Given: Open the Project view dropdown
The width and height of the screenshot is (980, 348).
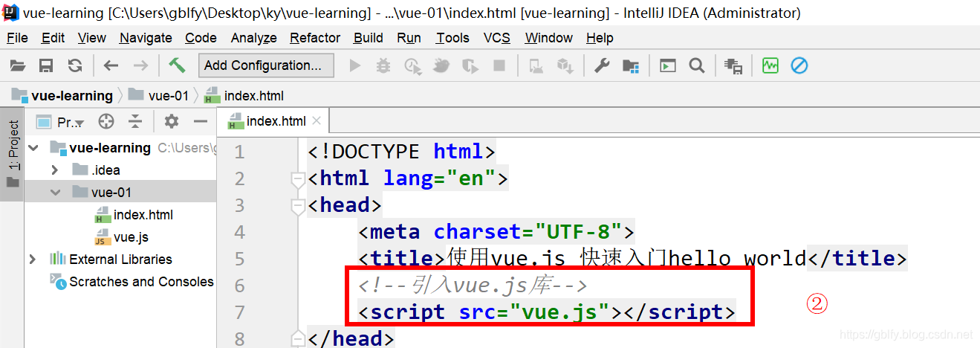Looking at the screenshot, I should 60,122.
